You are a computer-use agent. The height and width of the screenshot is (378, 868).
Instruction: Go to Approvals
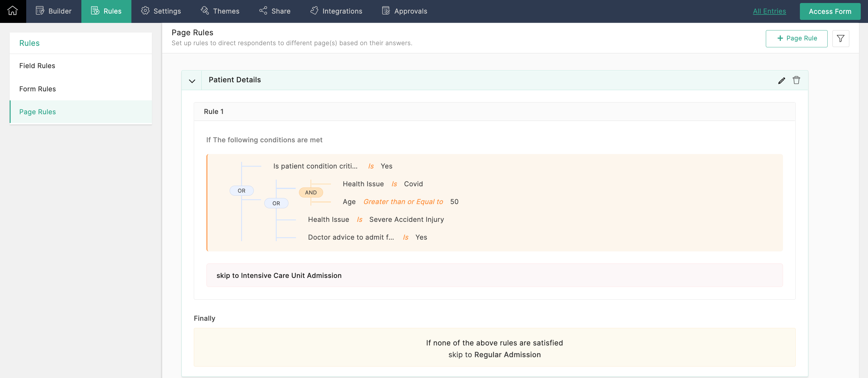404,11
